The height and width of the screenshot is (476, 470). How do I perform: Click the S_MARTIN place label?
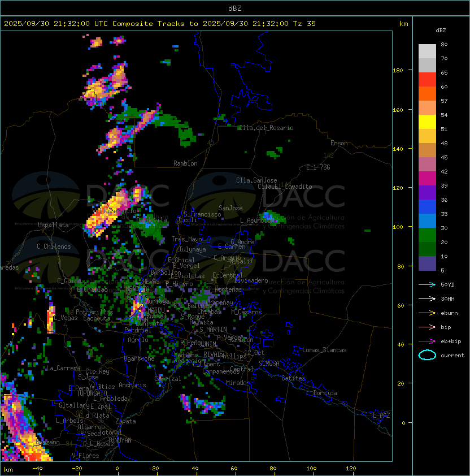pos(213,330)
